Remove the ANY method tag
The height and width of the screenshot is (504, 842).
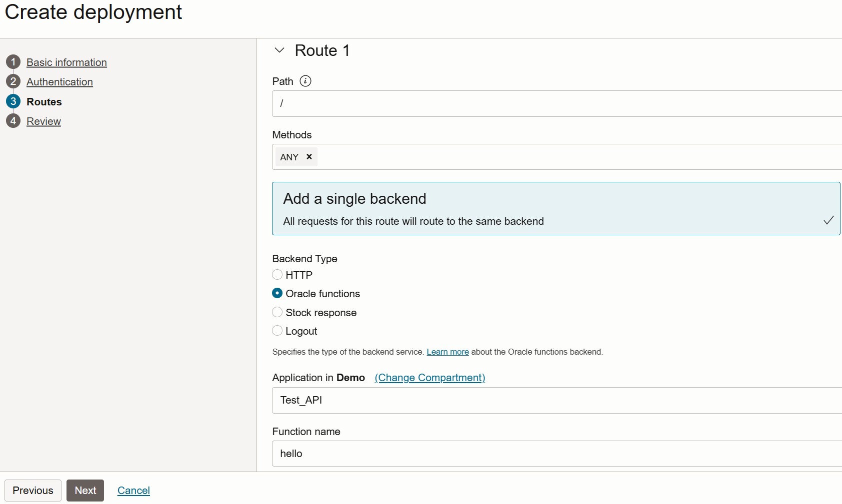[x=309, y=157]
